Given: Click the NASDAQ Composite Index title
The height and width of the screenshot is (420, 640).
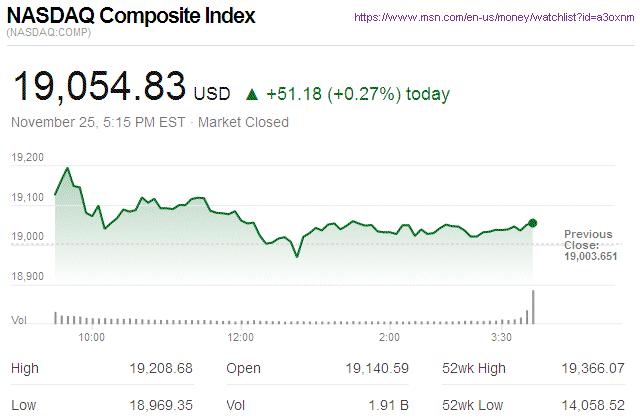Looking at the screenshot, I should pos(131,17).
